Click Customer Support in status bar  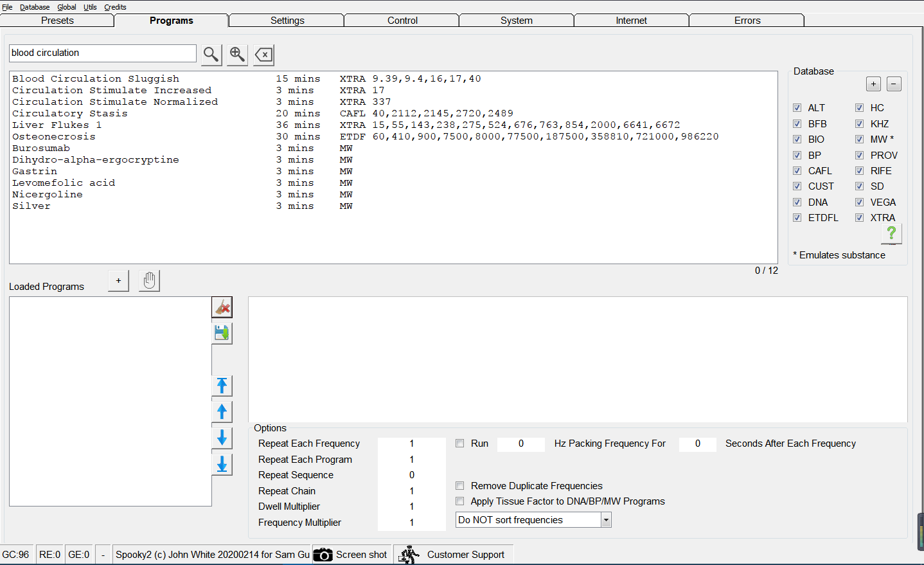(465, 555)
